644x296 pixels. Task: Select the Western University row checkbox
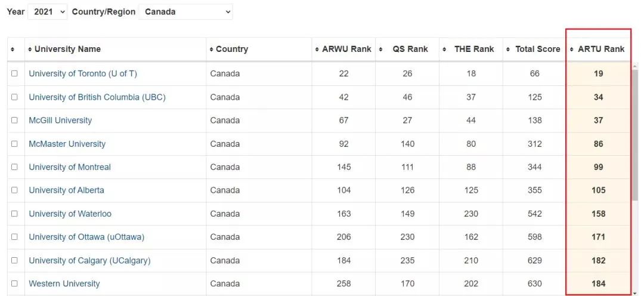(14, 283)
